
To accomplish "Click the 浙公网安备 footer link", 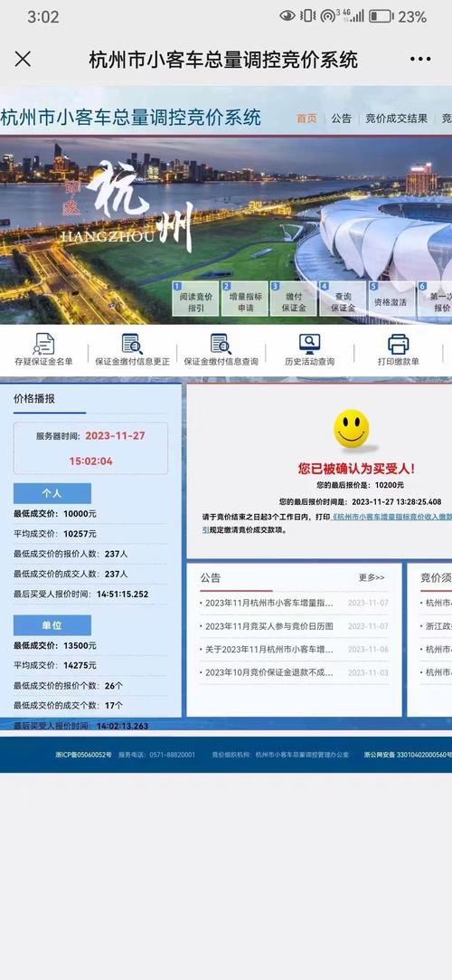I will pyautogui.click(x=407, y=755).
